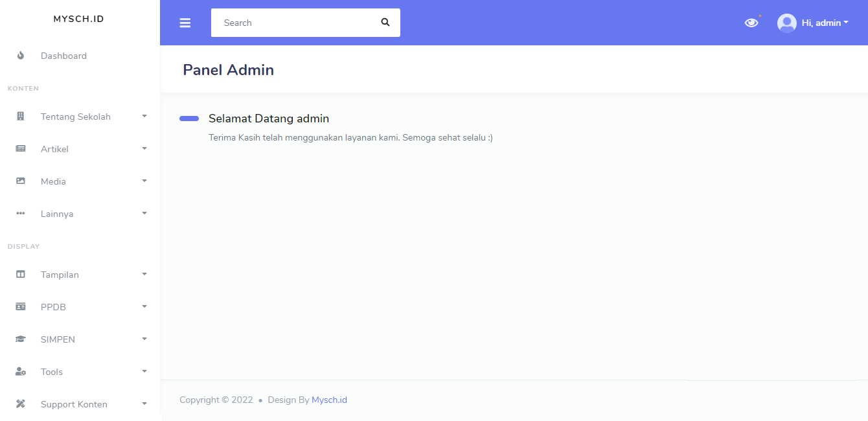Select the Support Konten menu label
The image size is (868, 421).
74,404
